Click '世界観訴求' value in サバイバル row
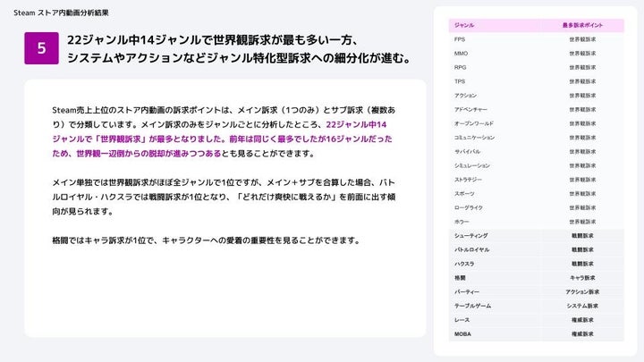This screenshot has width=644, height=362. (582, 151)
